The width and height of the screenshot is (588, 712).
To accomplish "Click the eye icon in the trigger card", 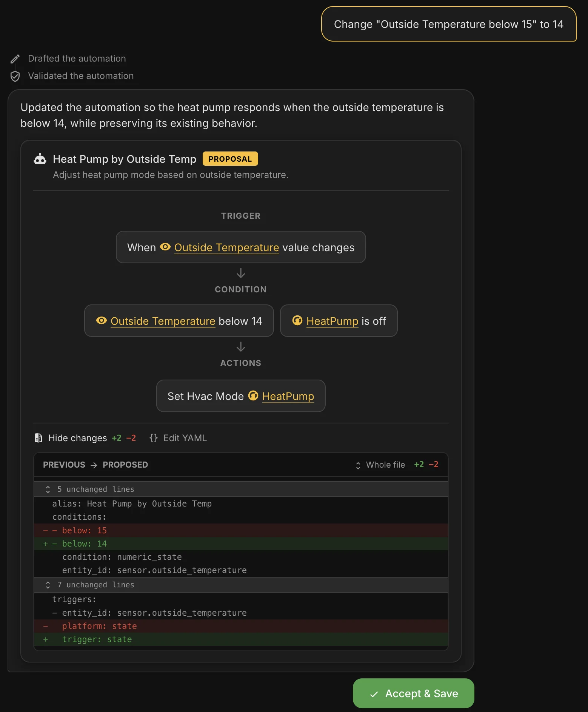I will (x=165, y=247).
